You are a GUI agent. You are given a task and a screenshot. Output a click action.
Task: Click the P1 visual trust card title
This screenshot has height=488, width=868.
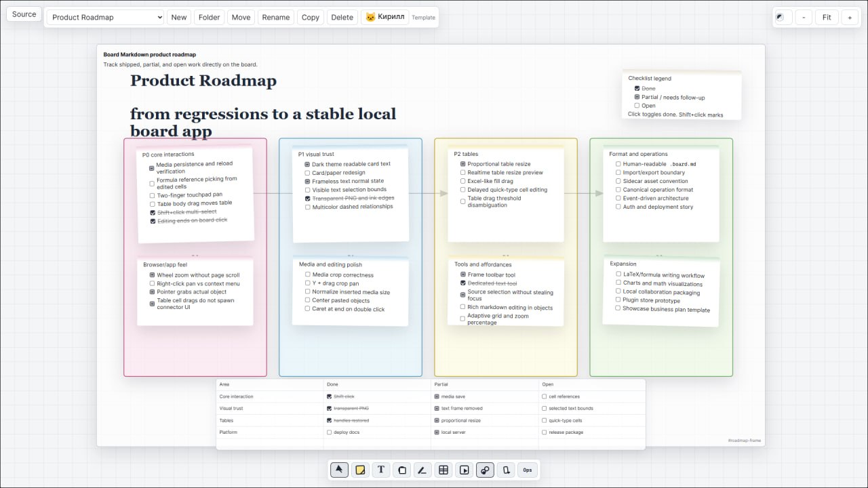[316, 155]
